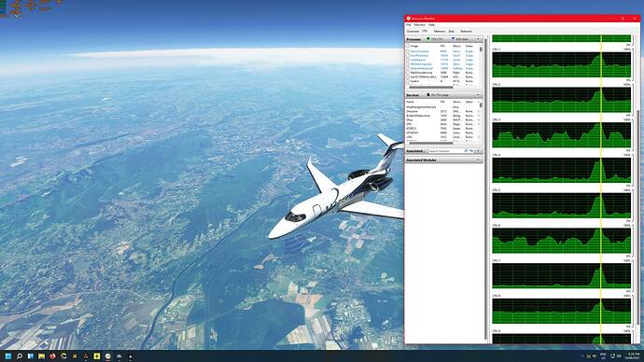Open the red circular taskbar app

click(52, 355)
